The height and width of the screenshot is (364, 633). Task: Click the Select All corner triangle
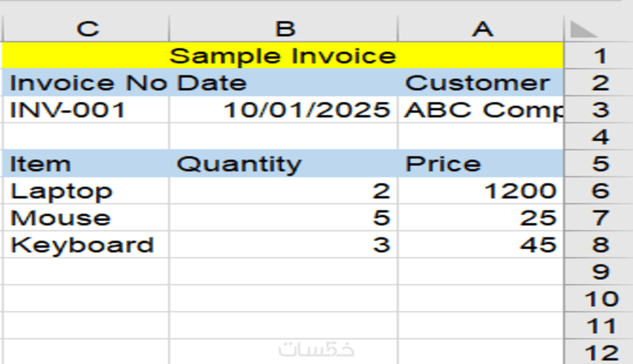pyautogui.click(x=584, y=29)
